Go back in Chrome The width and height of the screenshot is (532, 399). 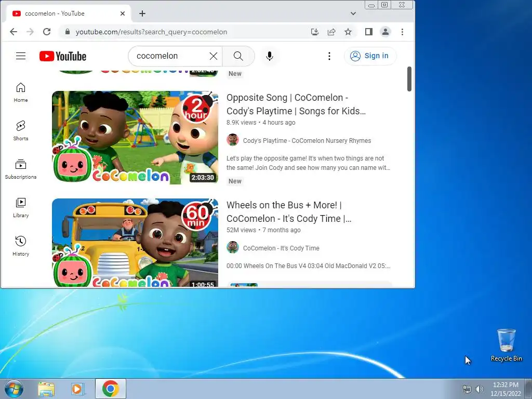point(13,32)
